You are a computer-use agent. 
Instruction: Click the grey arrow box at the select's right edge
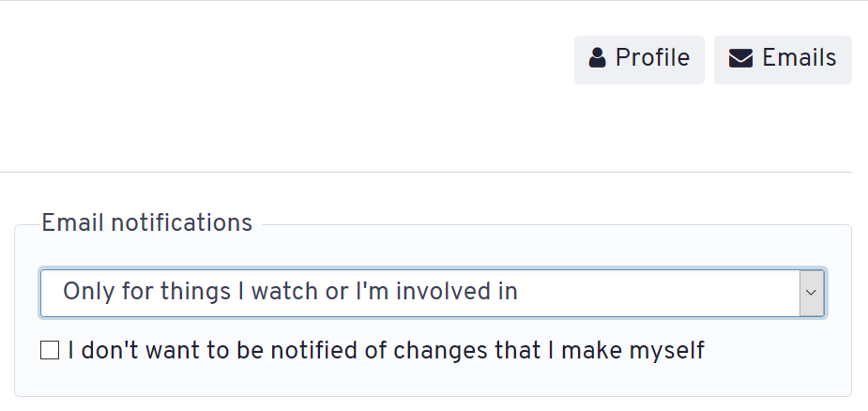coord(812,293)
